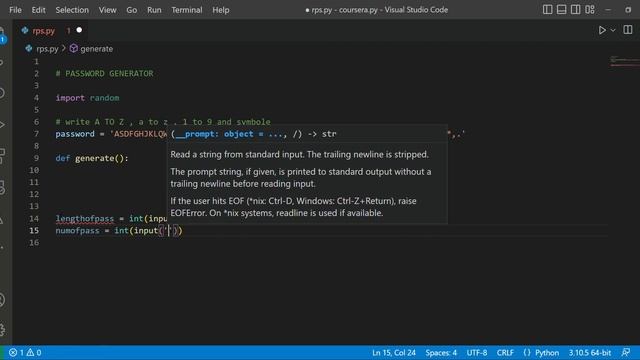Click the warnings count in status bar
The height and width of the screenshot is (360, 640).
[34, 352]
